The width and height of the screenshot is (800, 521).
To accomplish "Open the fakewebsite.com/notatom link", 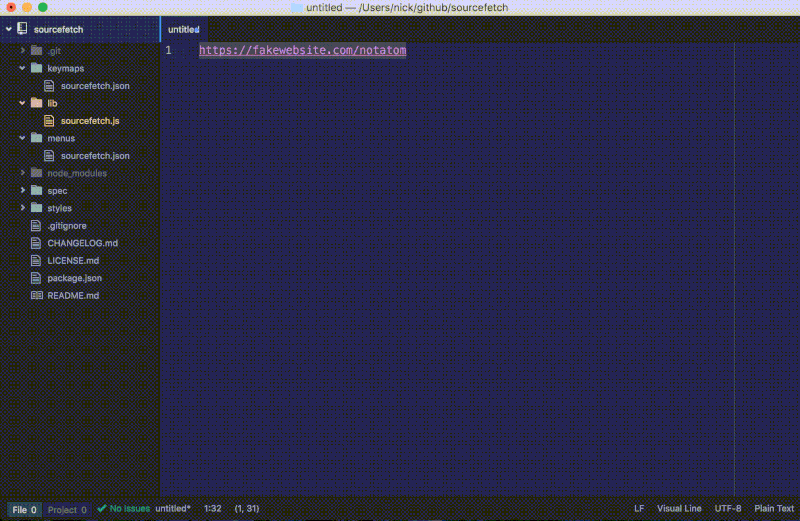I will [302, 50].
